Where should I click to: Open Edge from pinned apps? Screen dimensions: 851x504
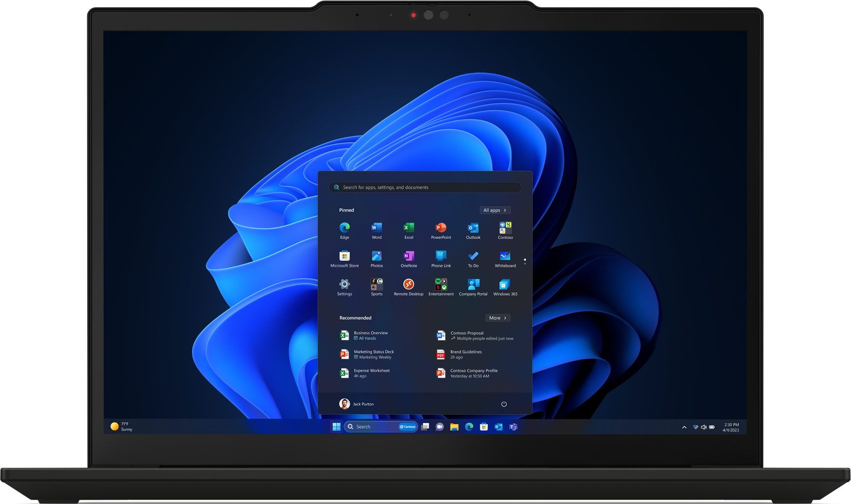coord(344,230)
